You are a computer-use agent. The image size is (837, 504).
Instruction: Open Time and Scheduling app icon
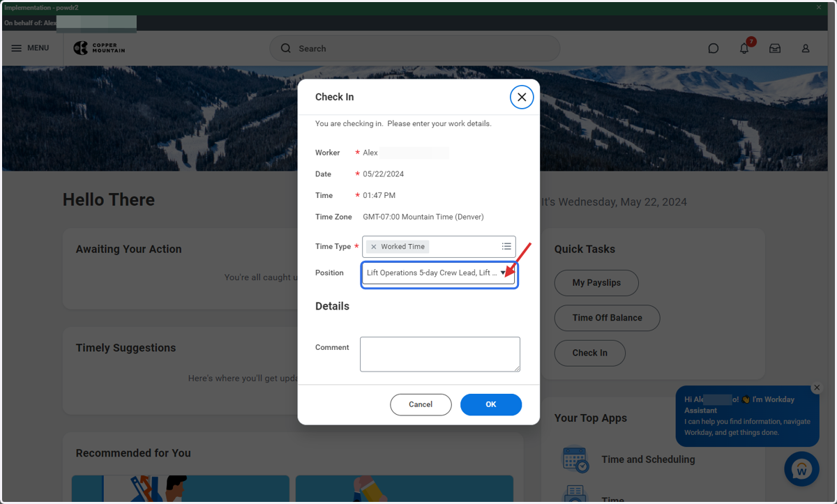click(x=576, y=459)
